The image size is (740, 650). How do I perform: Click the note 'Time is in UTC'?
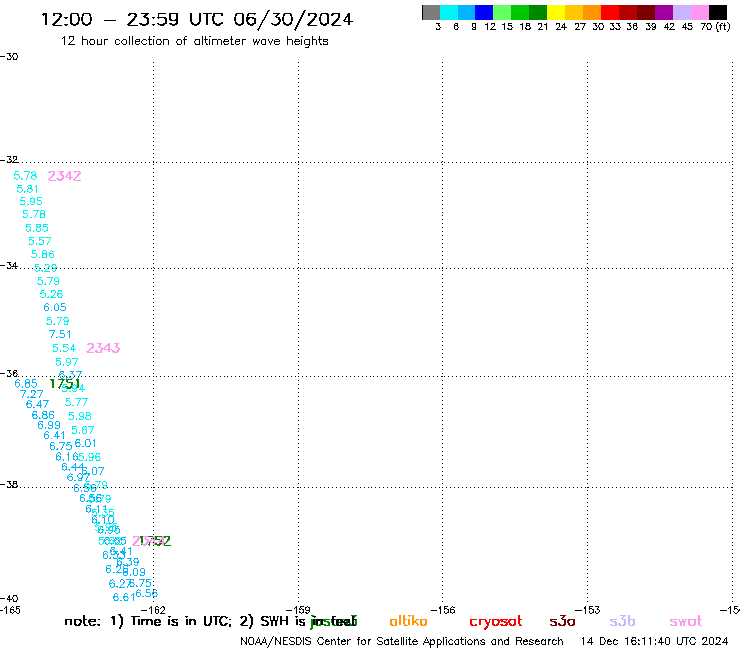pyautogui.click(x=181, y=622)
